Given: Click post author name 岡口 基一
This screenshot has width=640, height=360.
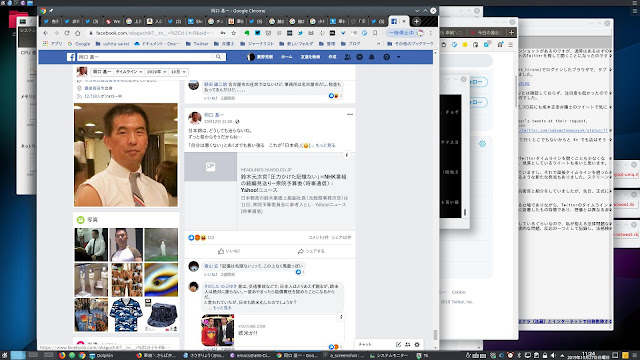Looking at the screenshot, I should (213, 115).
